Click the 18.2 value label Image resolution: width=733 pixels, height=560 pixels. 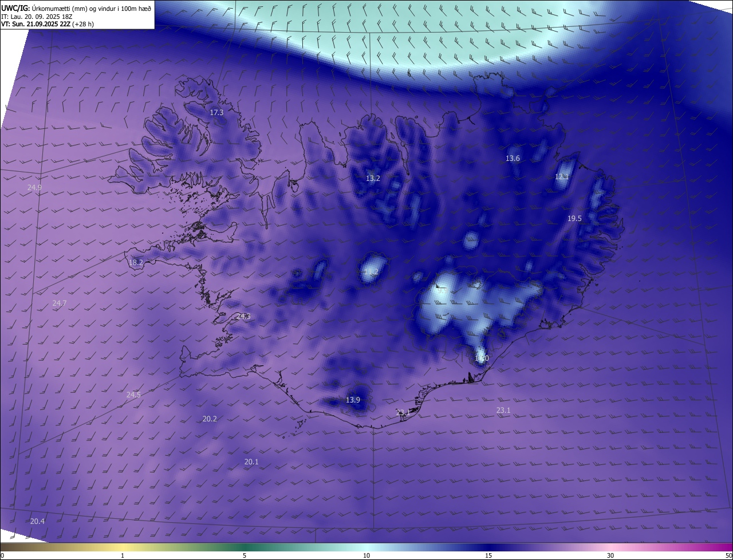pos(136,263)
